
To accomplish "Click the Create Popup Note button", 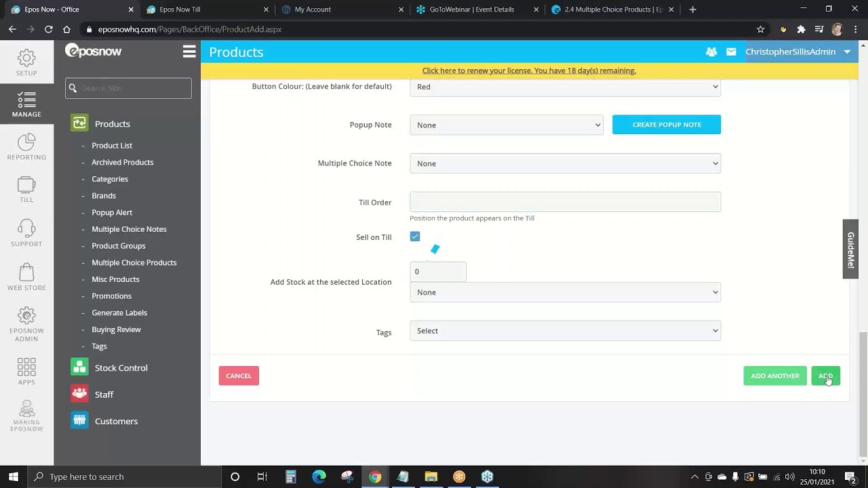I will point(667,125).
